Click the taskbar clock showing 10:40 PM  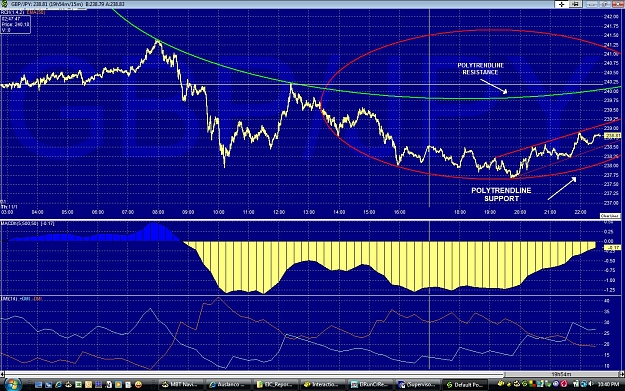(608, 384)
